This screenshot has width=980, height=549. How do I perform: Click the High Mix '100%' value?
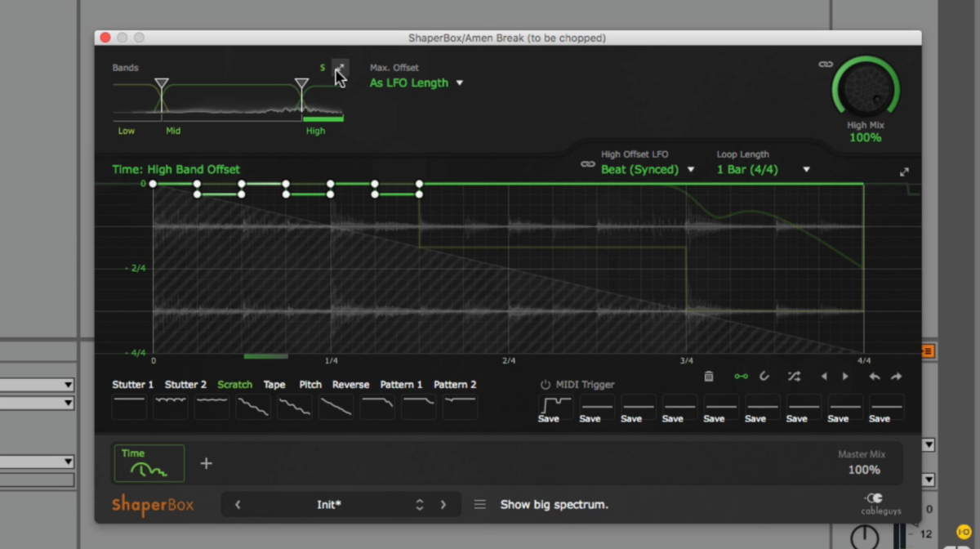point(866,137)
